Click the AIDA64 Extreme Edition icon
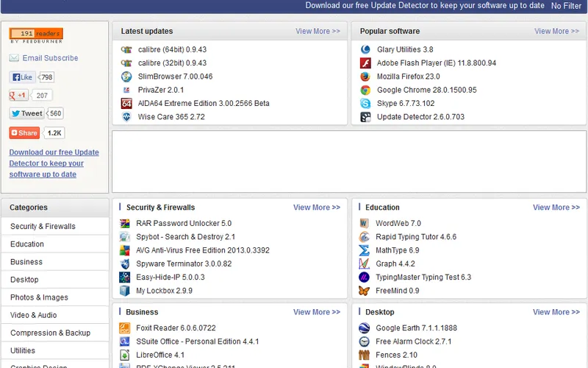Viewport: 588px width, 368px height. [126, 103]
